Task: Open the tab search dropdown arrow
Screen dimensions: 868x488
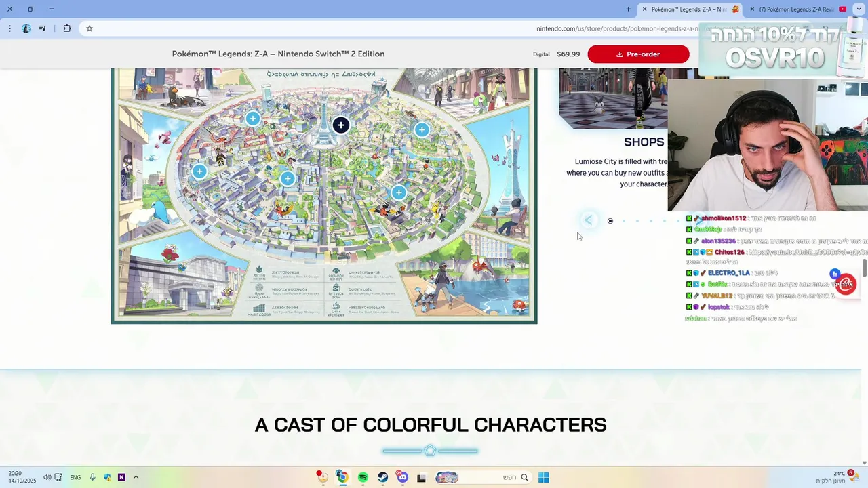Action: coord(859,9)
